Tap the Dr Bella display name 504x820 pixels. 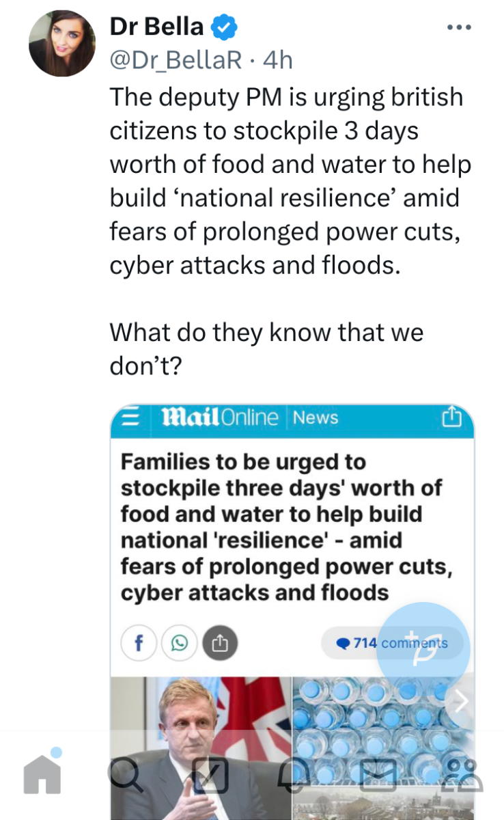156,27
